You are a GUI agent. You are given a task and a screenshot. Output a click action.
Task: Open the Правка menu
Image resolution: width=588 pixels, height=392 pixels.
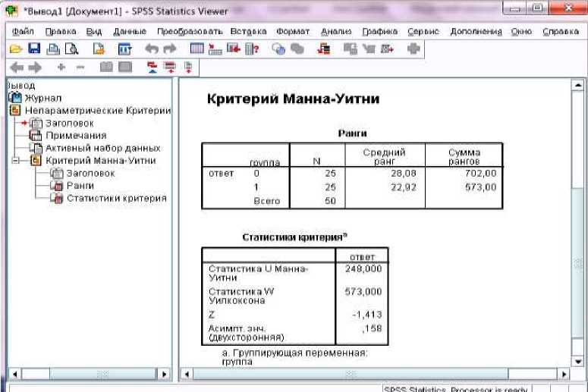[x=61, y=32]
